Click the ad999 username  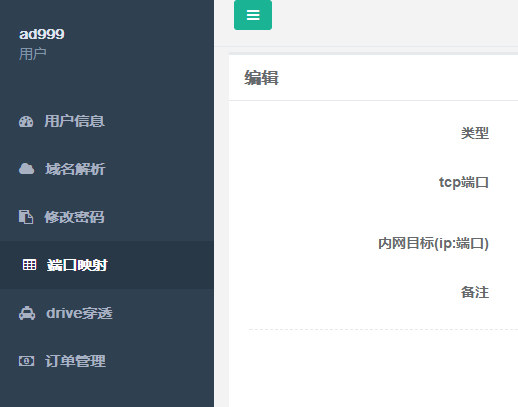coord(42,34)
